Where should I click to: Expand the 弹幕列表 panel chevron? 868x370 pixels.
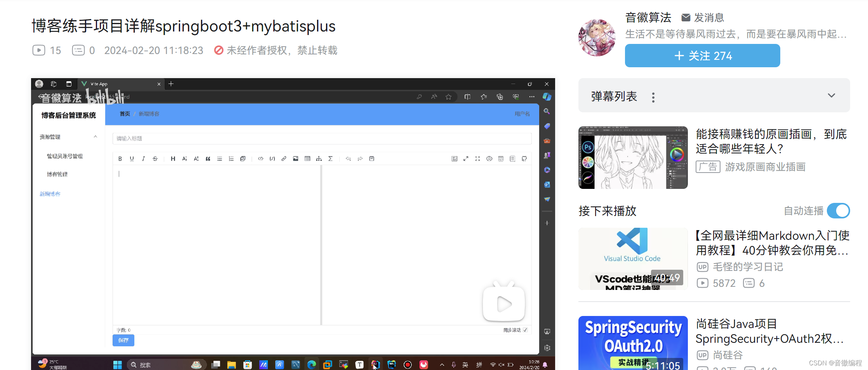(831, 95)
